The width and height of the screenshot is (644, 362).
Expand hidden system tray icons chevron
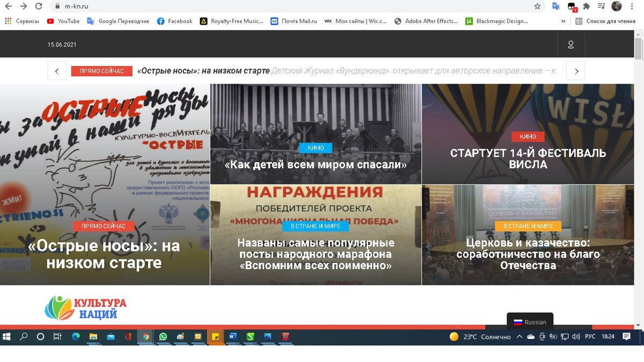click(x=519, y=337)
